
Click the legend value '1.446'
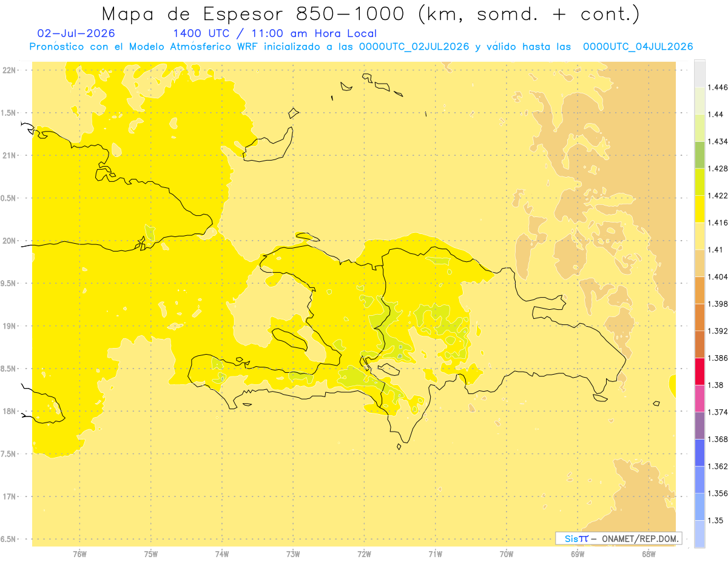717,87
